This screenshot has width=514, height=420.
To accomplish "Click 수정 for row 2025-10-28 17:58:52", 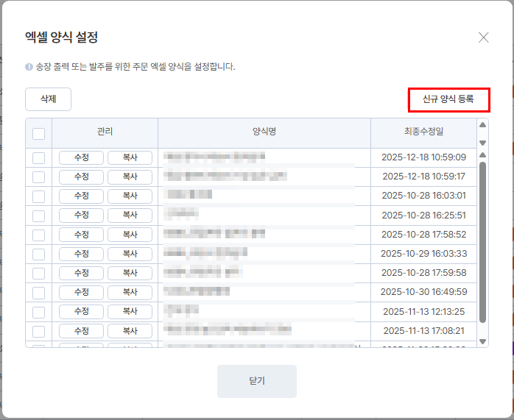I will point(81,235).
